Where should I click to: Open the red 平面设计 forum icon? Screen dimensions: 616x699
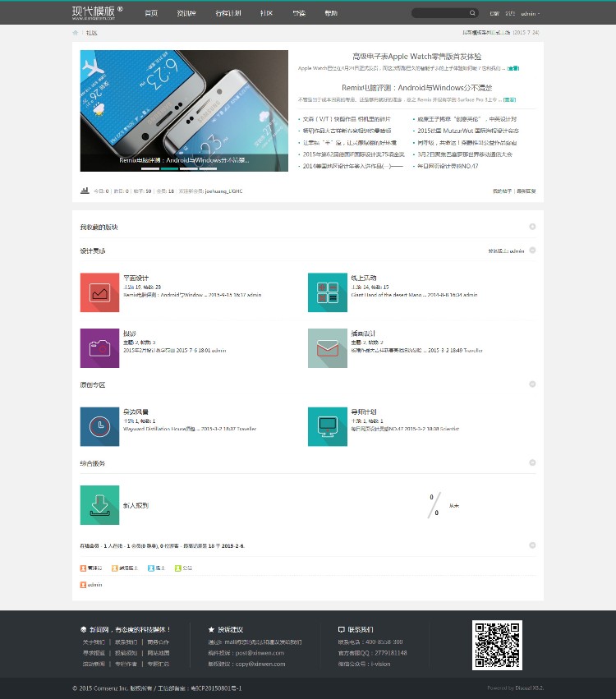click(x=100, y=292)
